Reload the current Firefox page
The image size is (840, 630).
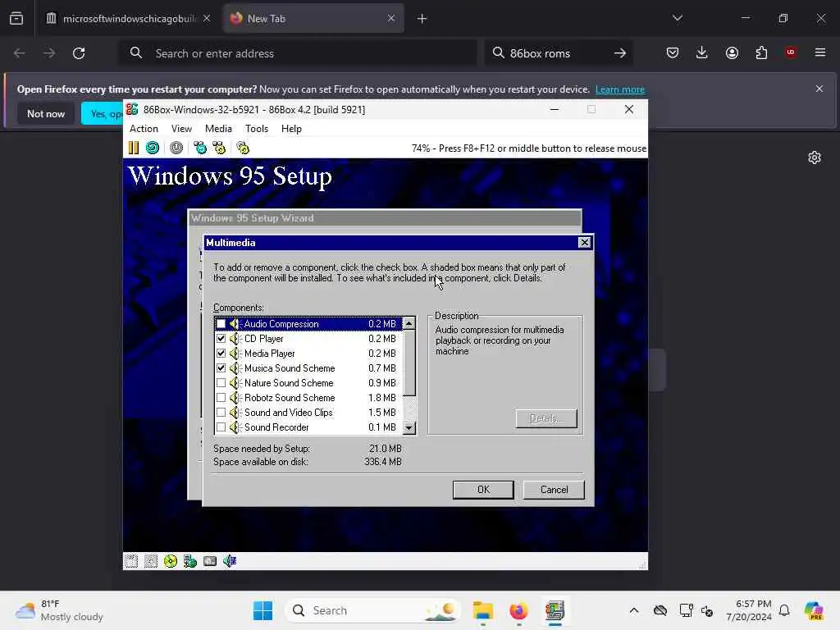pyautogui.click(x=79, y=53)
